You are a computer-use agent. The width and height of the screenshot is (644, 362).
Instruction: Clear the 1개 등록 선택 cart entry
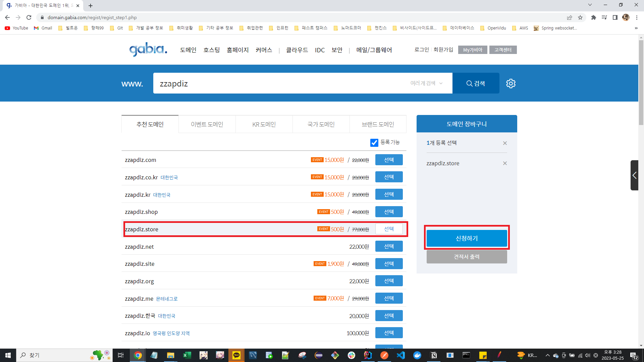pyautogui.click(x=505, y=143)
